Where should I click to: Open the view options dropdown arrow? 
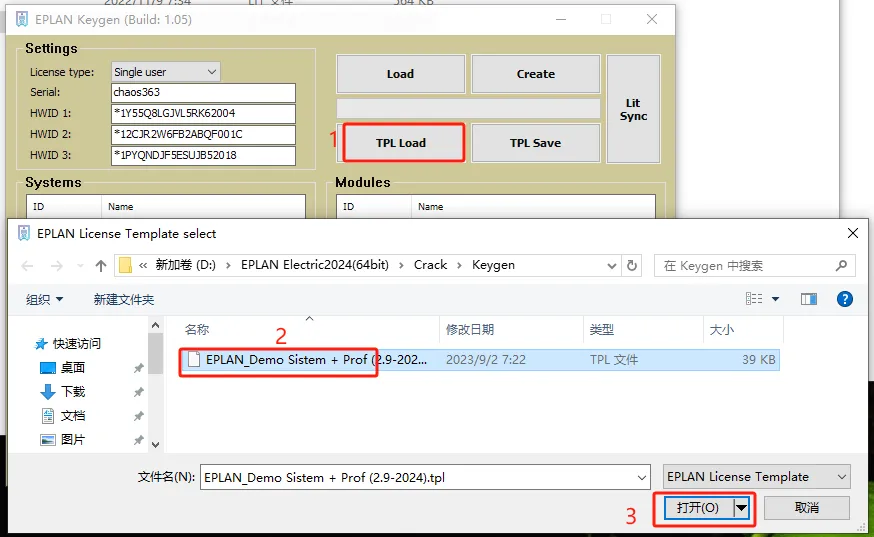[x=775, y=299]
